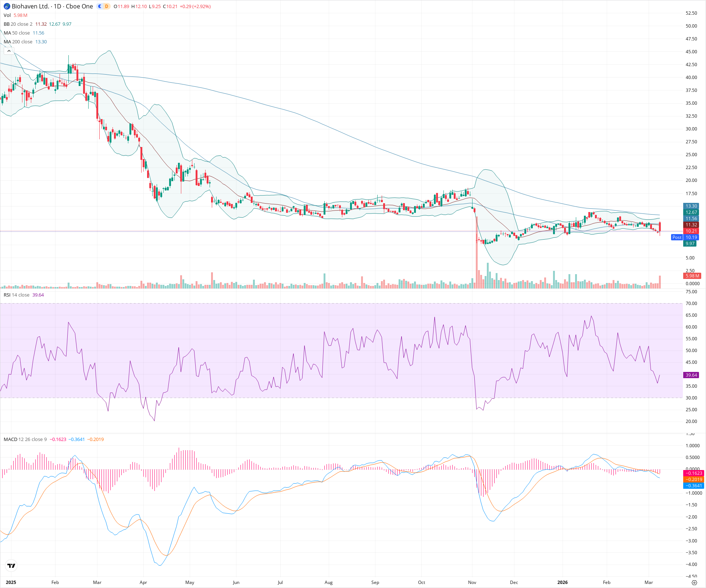Viewport: 706px width, 588px height.
Task: Collapse the legend using the chevron icon
Action: (8, 50)
